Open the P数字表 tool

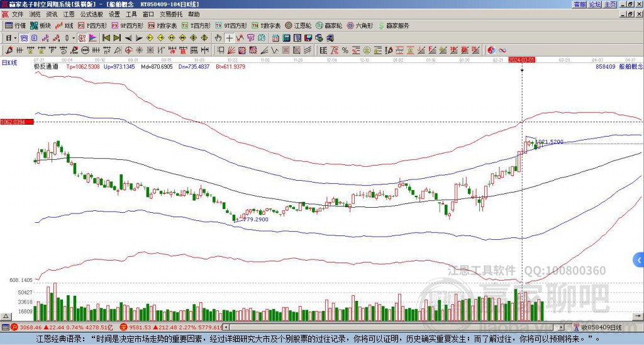[163, 25]
